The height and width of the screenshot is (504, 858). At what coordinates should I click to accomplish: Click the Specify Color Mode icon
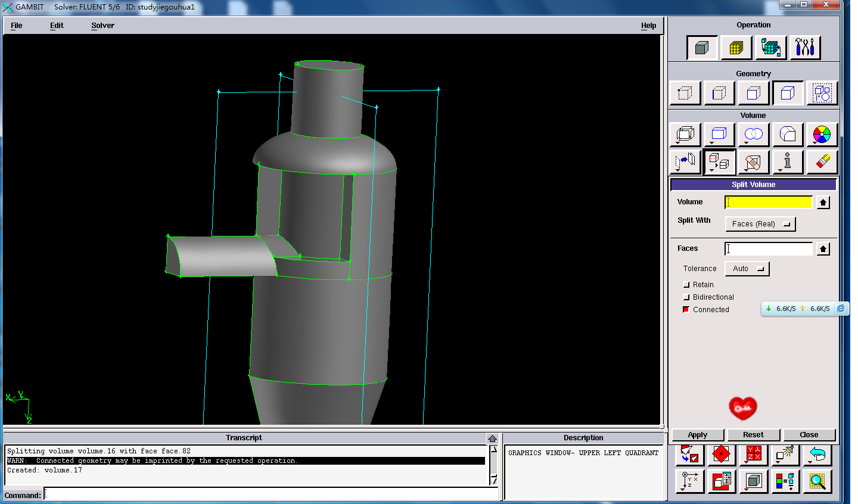pyautogui.click(x=785, y=481)
